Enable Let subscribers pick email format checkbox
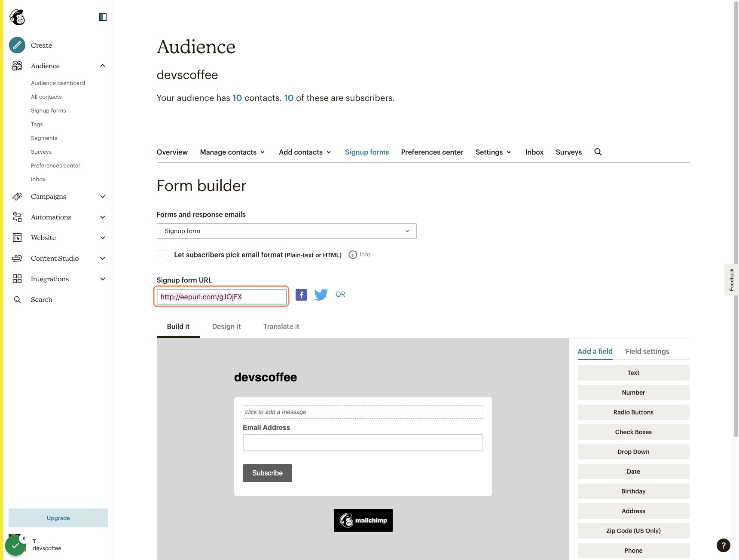Screen dimensions: 739x560 [x=162, y=255]
